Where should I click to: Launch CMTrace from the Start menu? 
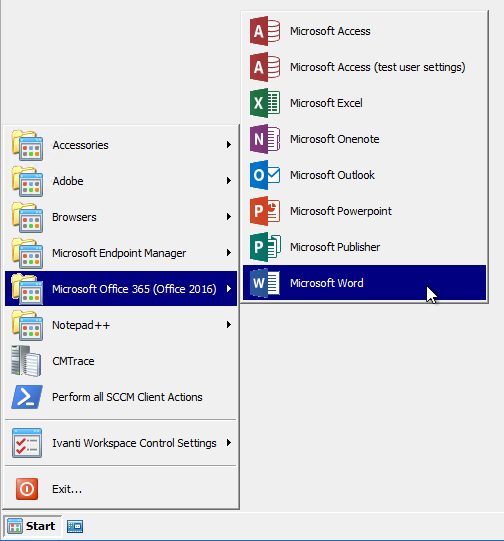coord(121,361)
